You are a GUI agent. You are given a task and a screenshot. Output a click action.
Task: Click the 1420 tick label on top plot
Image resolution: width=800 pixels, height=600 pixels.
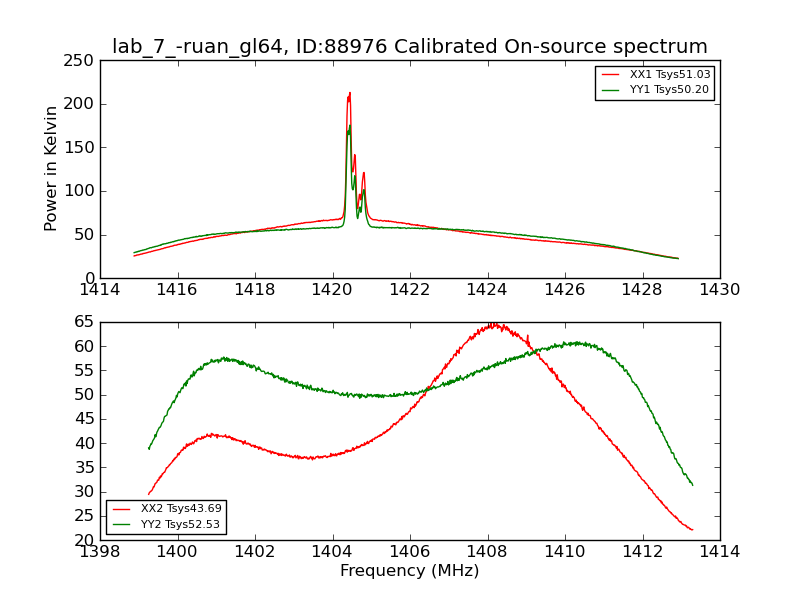pos(332,290)
